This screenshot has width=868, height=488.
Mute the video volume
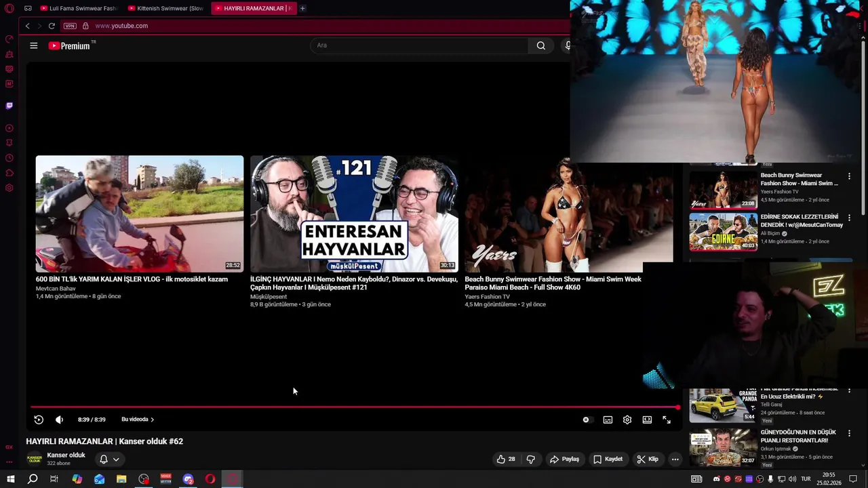[59, 420]
